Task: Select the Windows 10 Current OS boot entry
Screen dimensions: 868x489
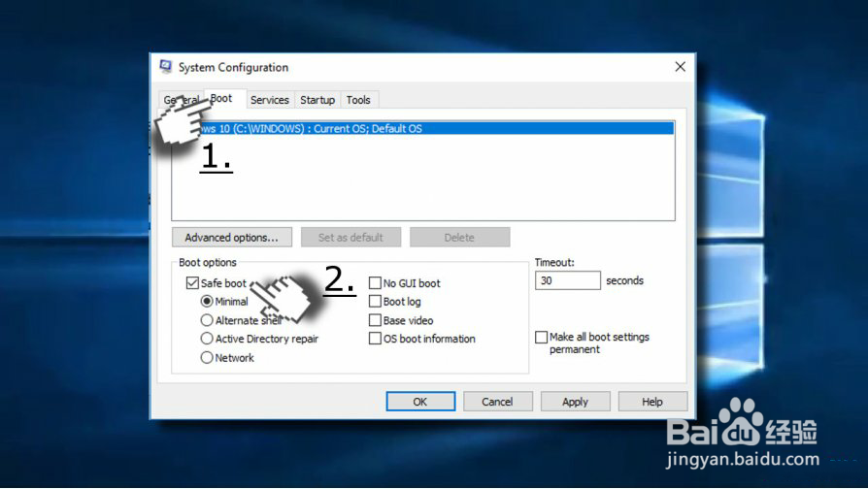Action: click(x=423, y=128)
